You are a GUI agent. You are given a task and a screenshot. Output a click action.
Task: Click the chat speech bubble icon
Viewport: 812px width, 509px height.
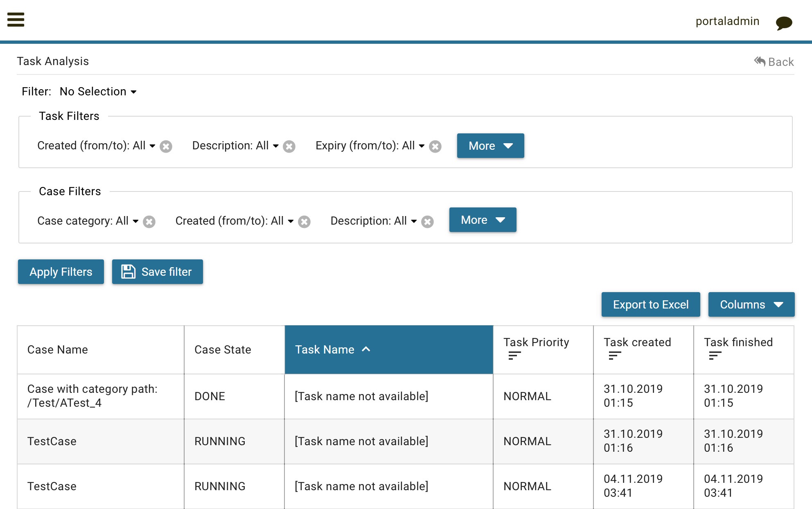tap(784, 23)
